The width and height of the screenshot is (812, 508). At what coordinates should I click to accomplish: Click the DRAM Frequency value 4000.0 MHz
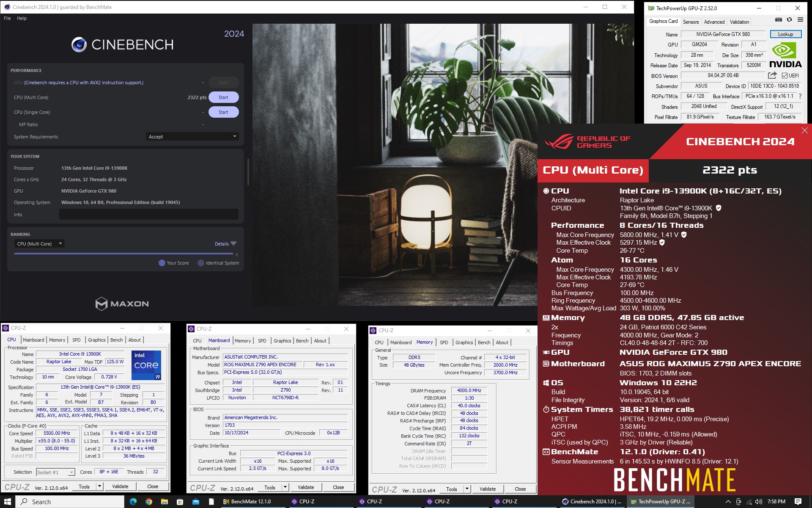469,390
